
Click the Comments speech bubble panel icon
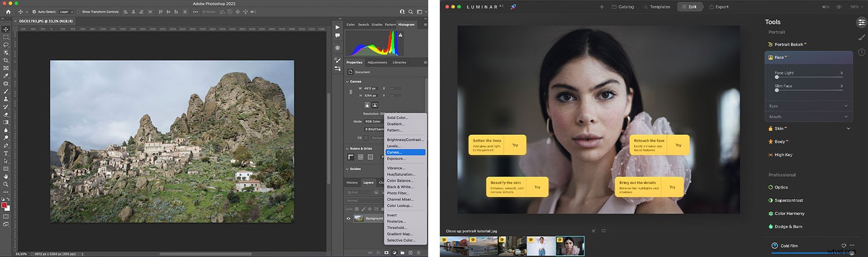click(x=337, y=36)
